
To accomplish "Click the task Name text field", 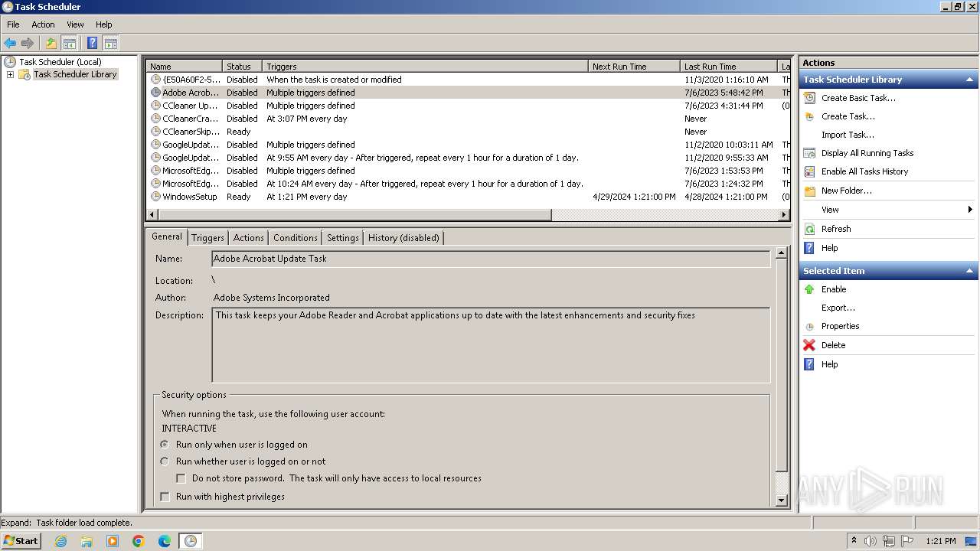I will coord(491,259).
